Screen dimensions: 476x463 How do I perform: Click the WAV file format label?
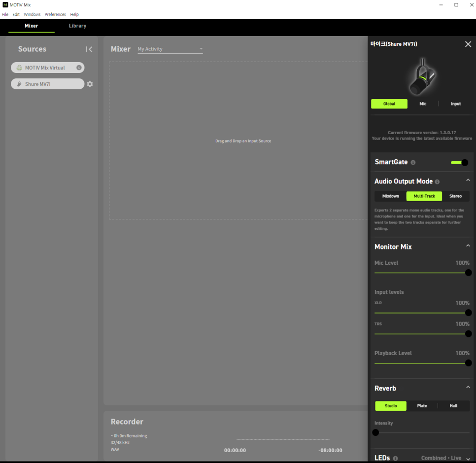(115, 449)
